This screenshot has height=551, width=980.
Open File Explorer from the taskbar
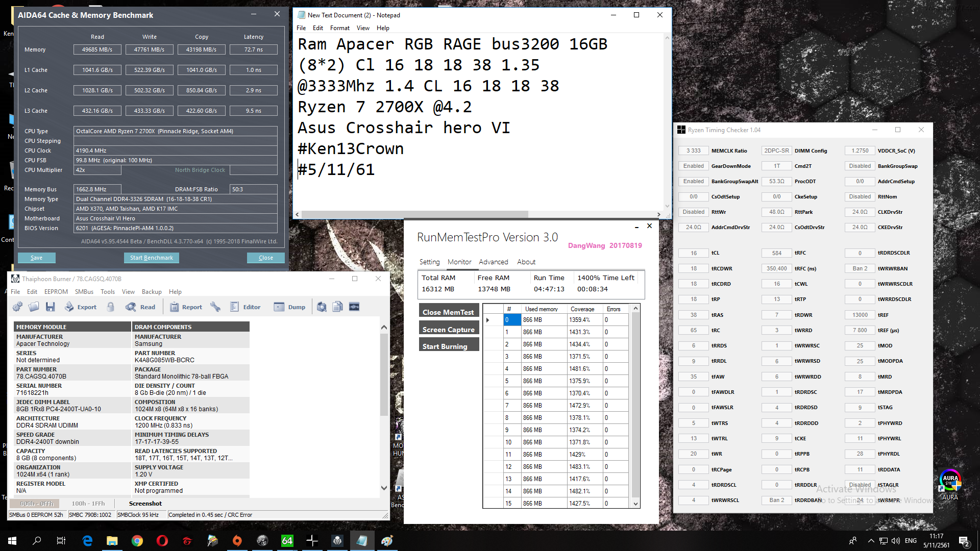click(112, 541)
